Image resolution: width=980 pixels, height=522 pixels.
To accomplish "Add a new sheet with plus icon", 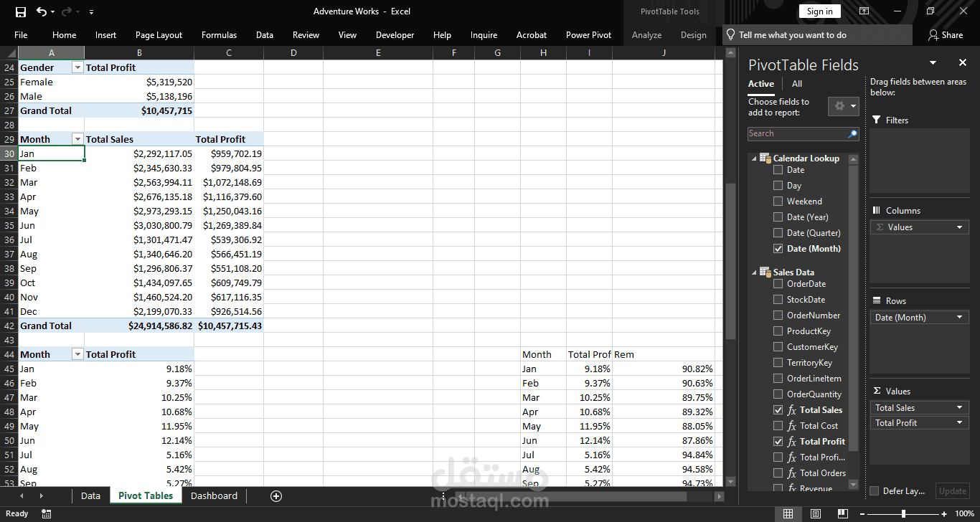I will (276, 496).
